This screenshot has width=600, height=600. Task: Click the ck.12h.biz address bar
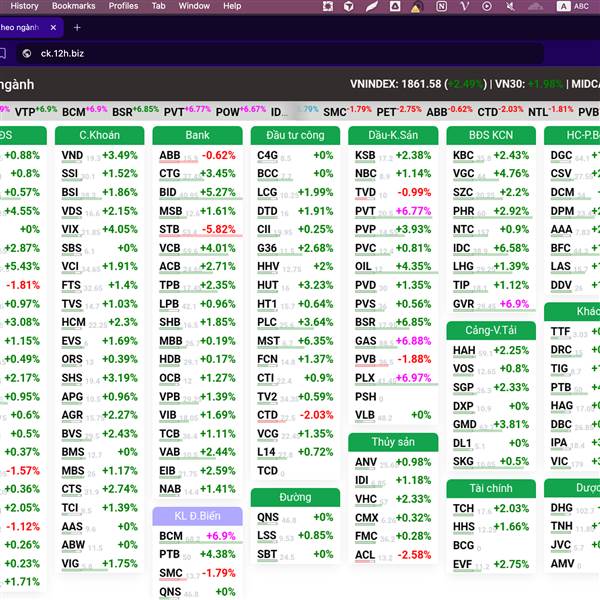pos(279,53)
